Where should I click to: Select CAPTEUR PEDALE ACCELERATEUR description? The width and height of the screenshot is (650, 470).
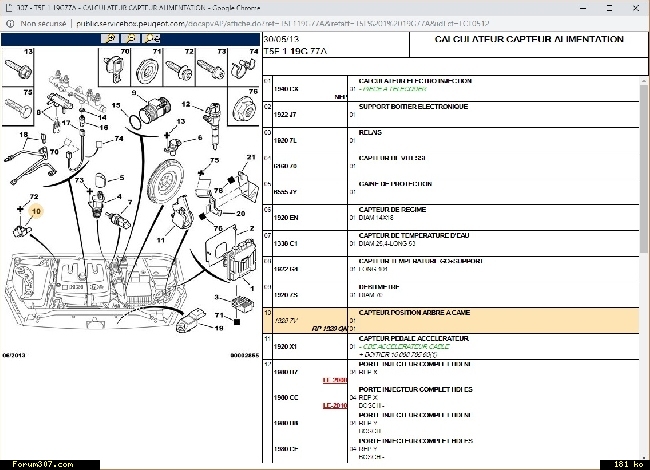click(414, 339)
